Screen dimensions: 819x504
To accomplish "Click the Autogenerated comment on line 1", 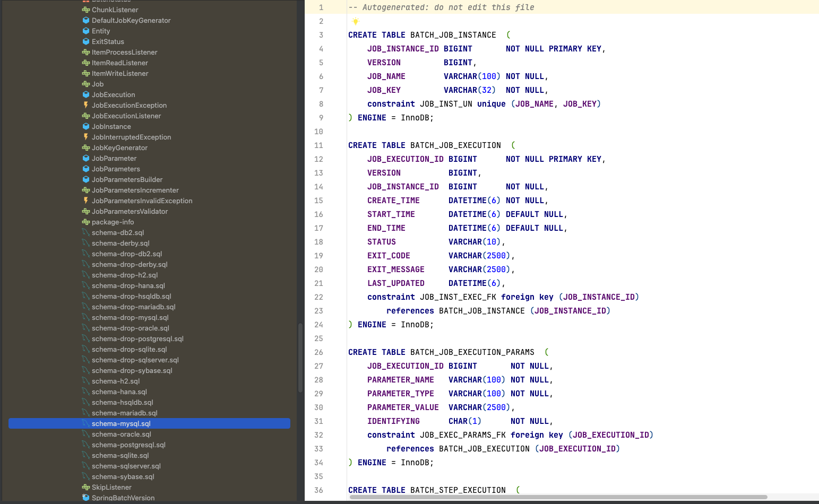I will tap(441, 7).
